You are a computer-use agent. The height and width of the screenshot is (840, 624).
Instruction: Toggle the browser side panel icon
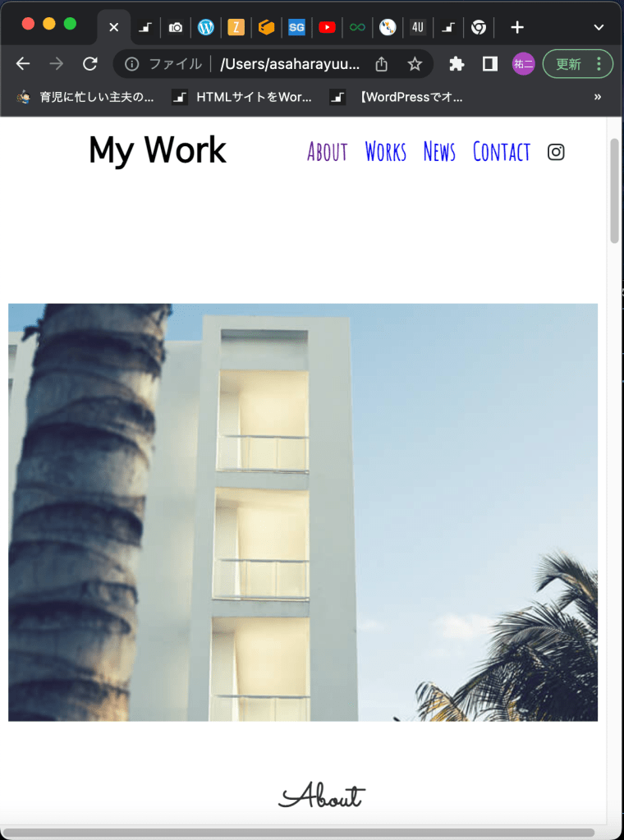(x=489, y=64)
